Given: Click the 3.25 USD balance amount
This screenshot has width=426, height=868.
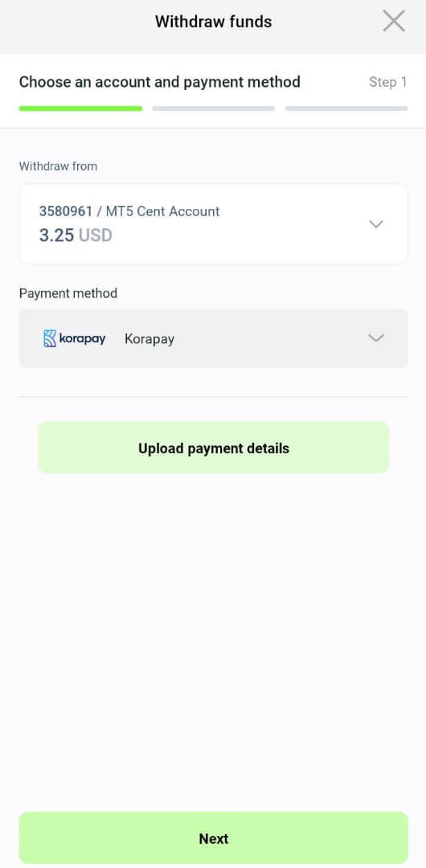Looking at the screenshot, I should [76, 235].
